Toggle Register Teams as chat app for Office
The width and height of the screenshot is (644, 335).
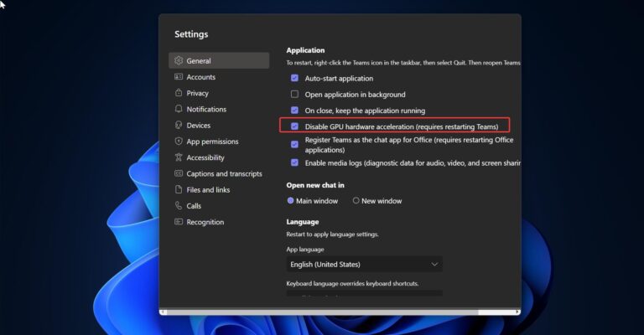pyautogui.click(x=294, y=144)
